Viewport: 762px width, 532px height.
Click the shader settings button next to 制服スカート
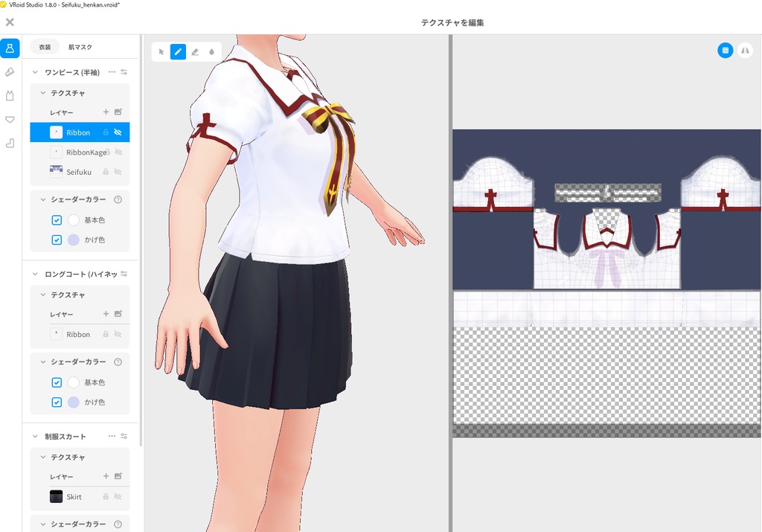[x=124, y=437]
